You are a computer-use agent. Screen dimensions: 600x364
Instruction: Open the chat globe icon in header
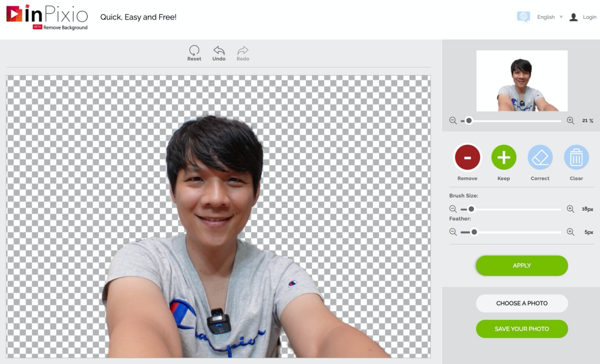click(523, 17)
